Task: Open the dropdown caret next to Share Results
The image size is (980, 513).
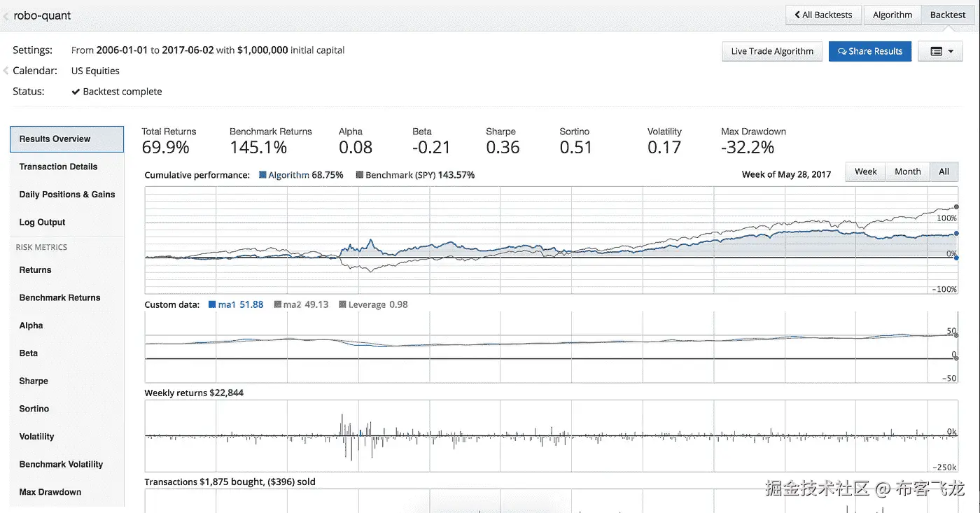Action: pos(951,51)
